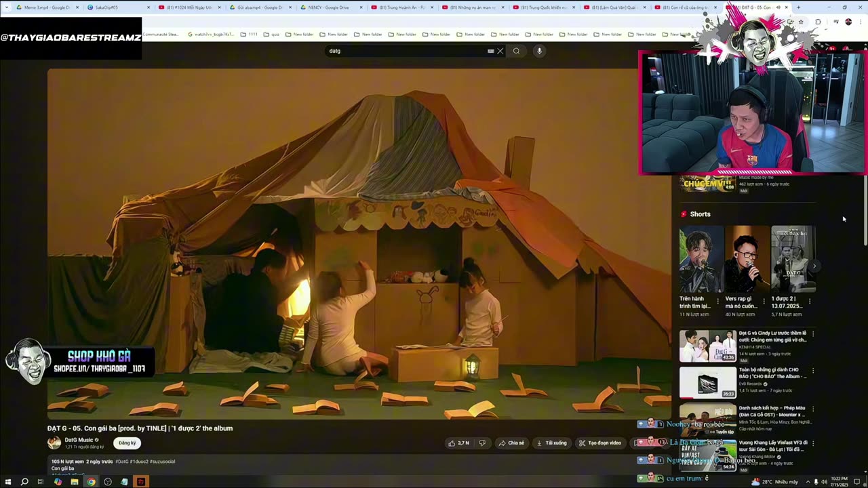
Task: Click the 'Tải xuống' download button
Action: [x=551, y=443]
